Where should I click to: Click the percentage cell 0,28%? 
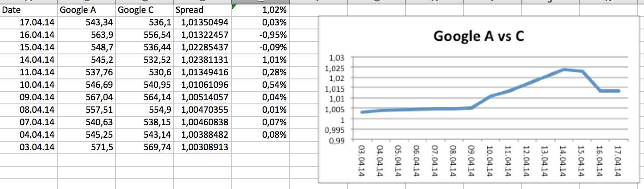tap(260, 72)
